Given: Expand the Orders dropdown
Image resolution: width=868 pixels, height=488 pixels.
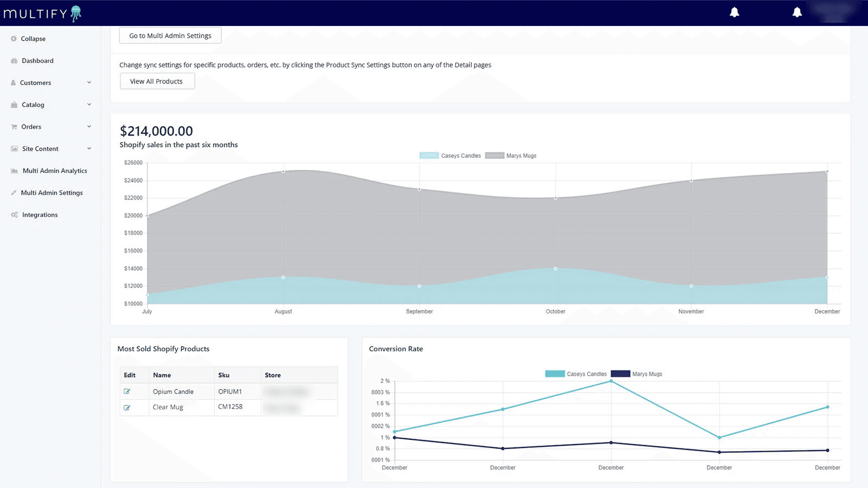Looking at the screenshot, I should pyautogui.click(x=88, y=126).
